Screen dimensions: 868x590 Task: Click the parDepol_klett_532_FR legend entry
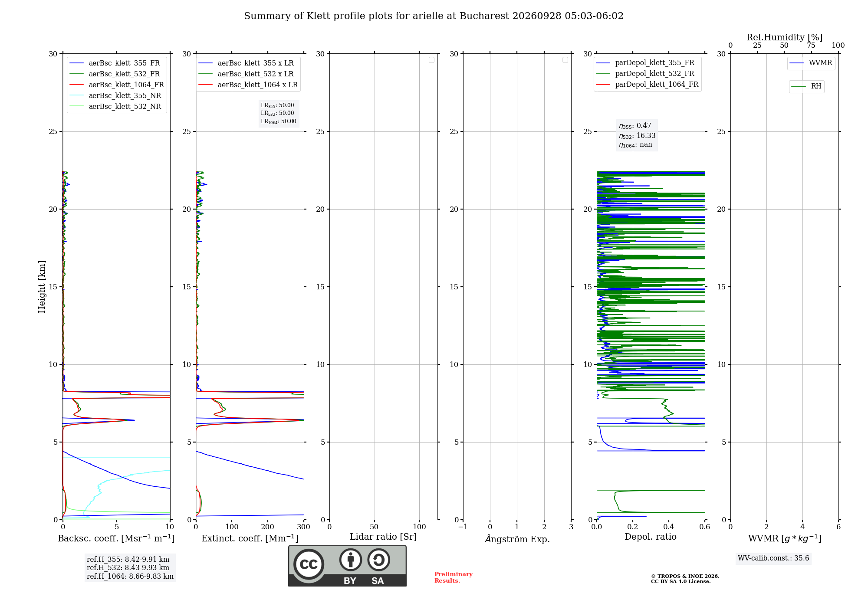tap(645, 74)
